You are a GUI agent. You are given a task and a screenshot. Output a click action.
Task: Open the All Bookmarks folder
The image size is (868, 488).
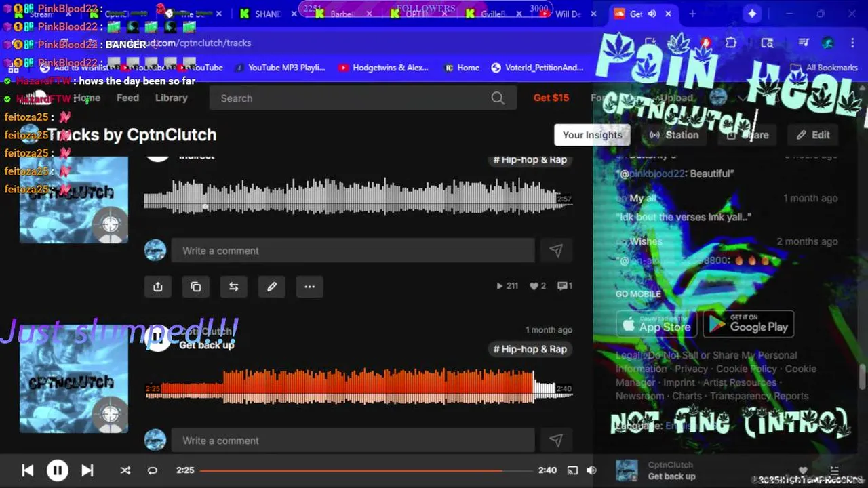(825, 68)
